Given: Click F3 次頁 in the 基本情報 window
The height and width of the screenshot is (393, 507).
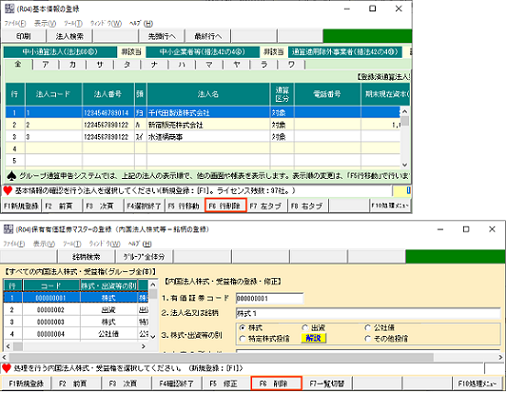Looking at the screenshot, I should tap(103, 206).
